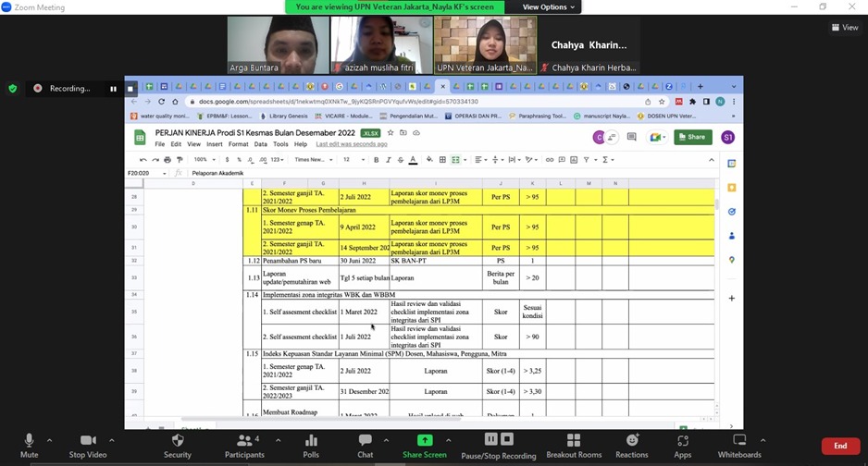Viewport: 868px width, 466px height.
Task: Expand the View Options dropdown
Action: pos(549,7)
